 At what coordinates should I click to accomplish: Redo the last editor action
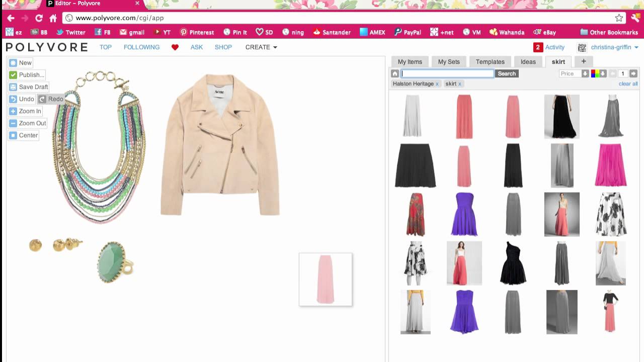click(51, 99)
